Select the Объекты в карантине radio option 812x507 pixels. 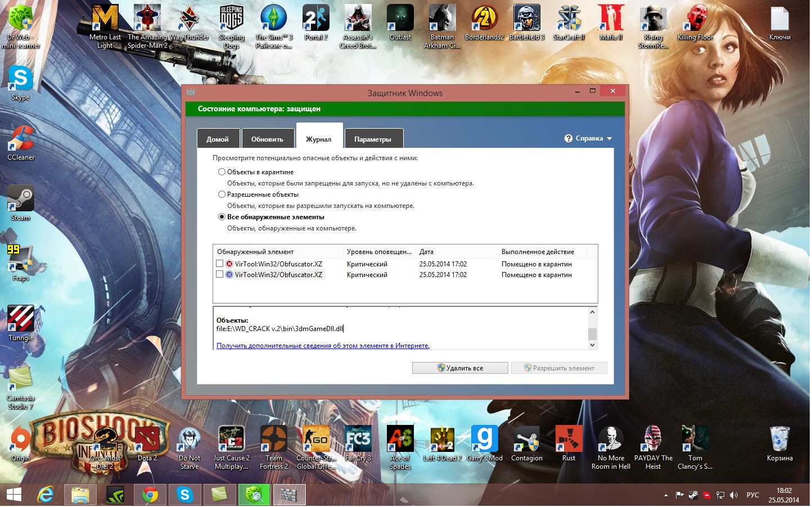222,172
